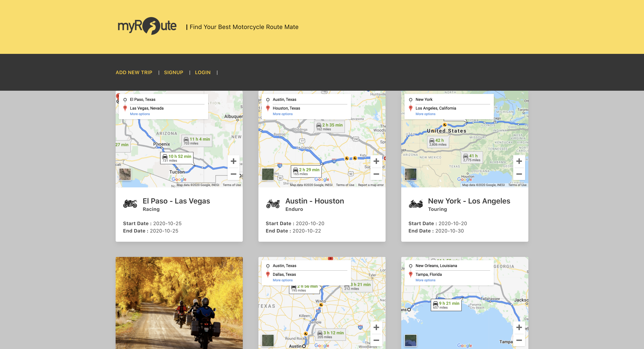Click More options under Dallas, Texas
Viewport: 644px width, 349px height.
[283, 280]
